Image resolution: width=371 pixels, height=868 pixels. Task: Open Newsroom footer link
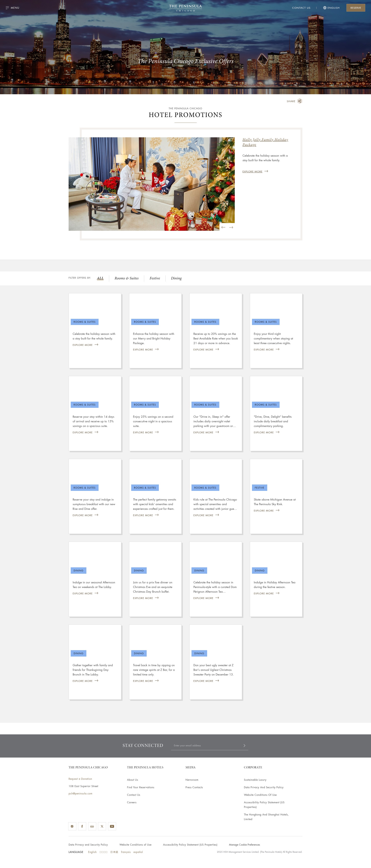point(192,780)
